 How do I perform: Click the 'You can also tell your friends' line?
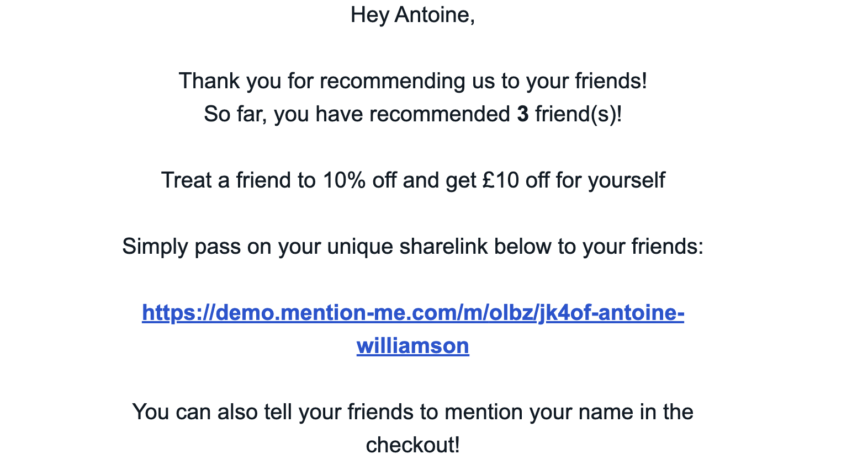413,412
